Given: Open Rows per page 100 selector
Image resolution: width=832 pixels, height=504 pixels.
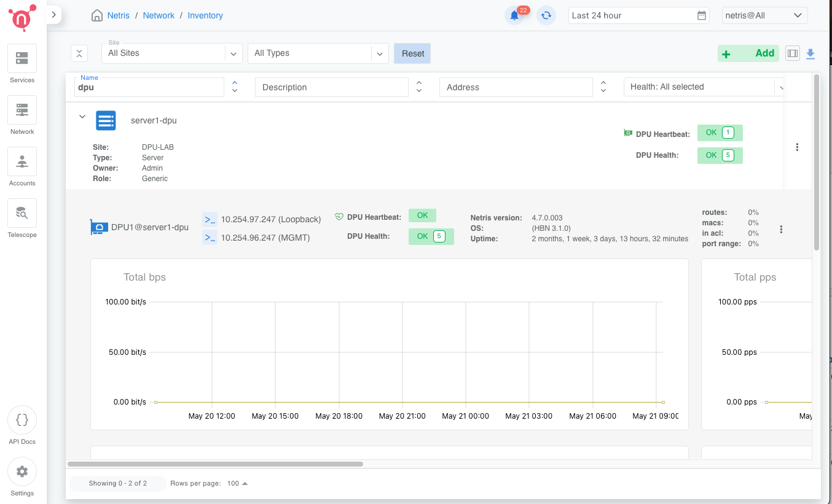Looking at the screenshot, I should click(x=237, y=484).
